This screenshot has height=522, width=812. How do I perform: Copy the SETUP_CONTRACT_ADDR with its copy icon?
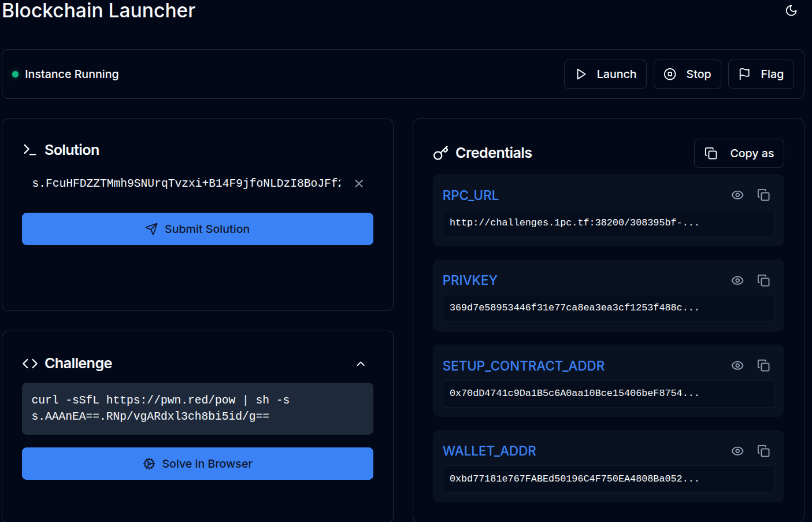click(x=763, y=365)
